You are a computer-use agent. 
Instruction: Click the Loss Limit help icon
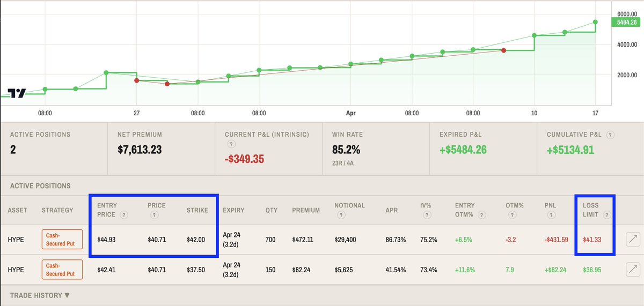(606, 215)
